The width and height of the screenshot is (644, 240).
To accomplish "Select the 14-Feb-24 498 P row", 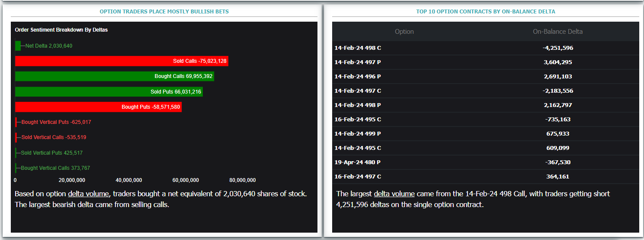I will pos(486,105).
